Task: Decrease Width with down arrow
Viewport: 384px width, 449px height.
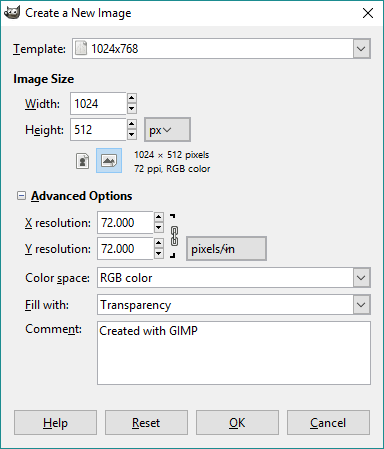Action: [132, 109]
